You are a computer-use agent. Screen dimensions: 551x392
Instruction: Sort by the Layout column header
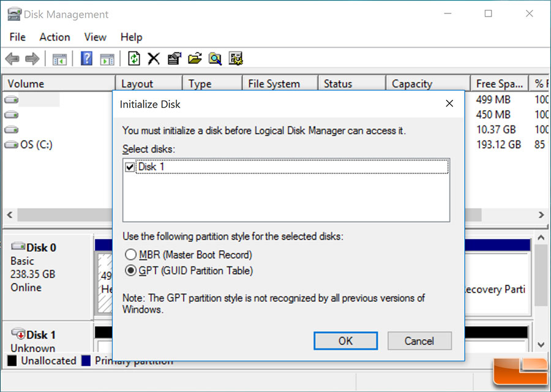pyautogui.click(x=149, y=84)
